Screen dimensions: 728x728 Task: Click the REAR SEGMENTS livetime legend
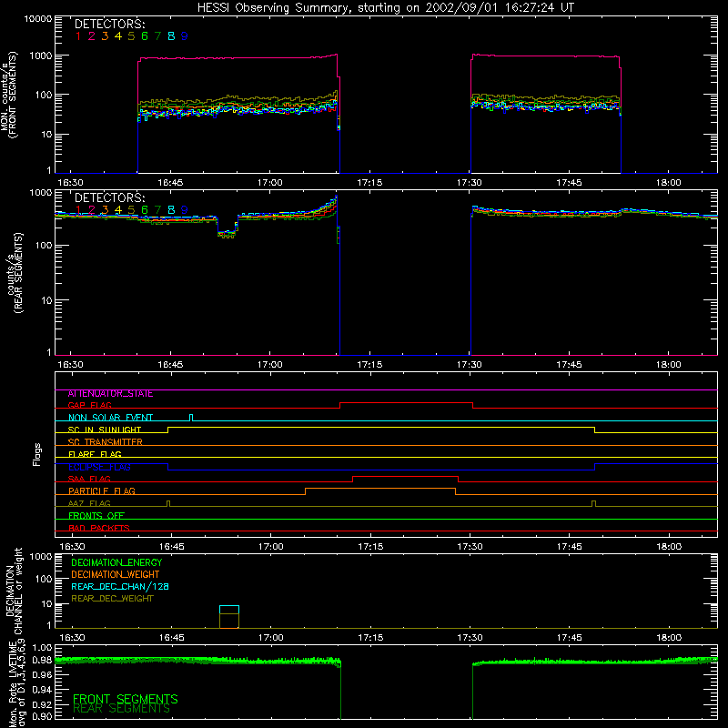click(x=122, y=709)
